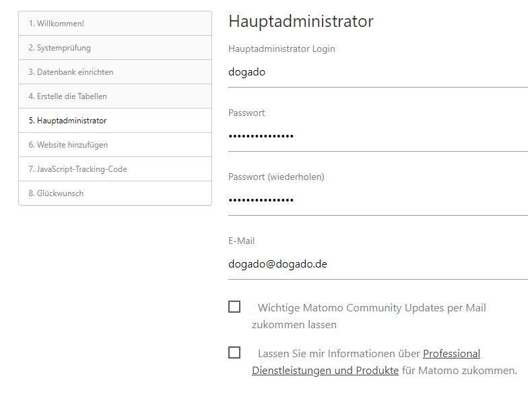
Task: Open the 2. Systemprüfung step
Action: coord(59,48)
